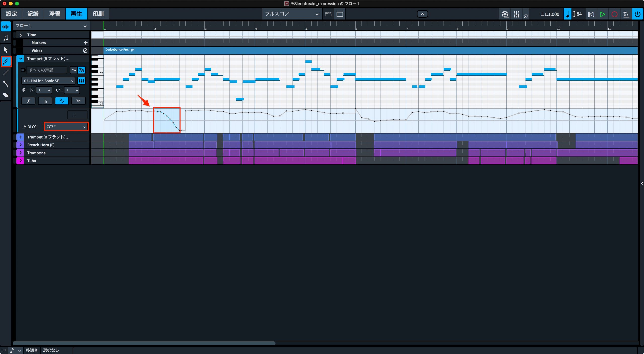Open the MIDI CC dropdown showing CC7
This screenshot has width=644, height=354.
(x=66, y=127)
